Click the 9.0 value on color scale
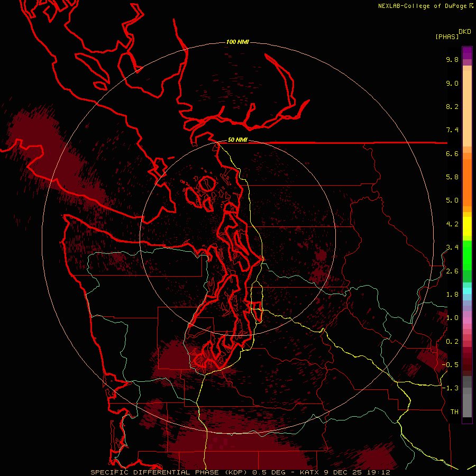Image resolution: width=476 pixels, height=476 pixels. 452,83
